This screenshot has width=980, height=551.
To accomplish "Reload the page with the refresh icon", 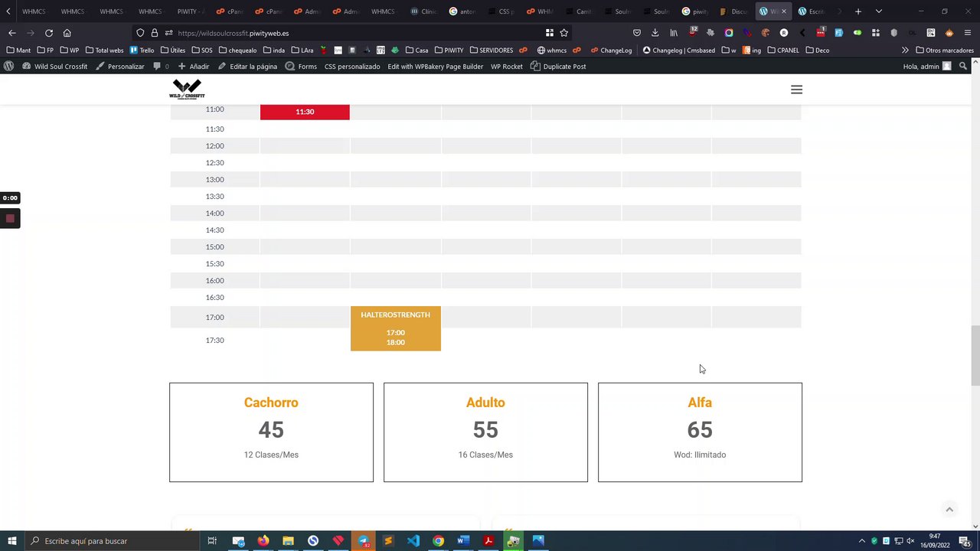I will coord(49,33).
